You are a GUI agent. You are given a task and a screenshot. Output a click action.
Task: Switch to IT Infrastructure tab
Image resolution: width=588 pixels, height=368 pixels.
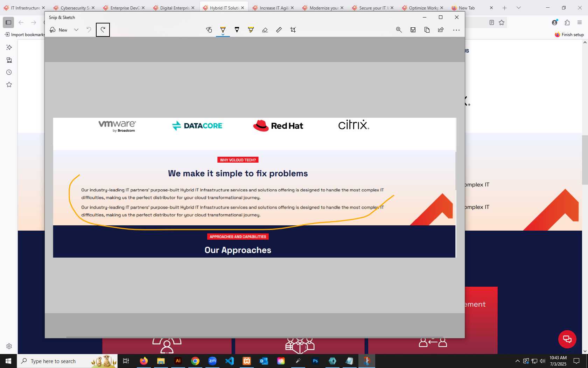[24, 8]
